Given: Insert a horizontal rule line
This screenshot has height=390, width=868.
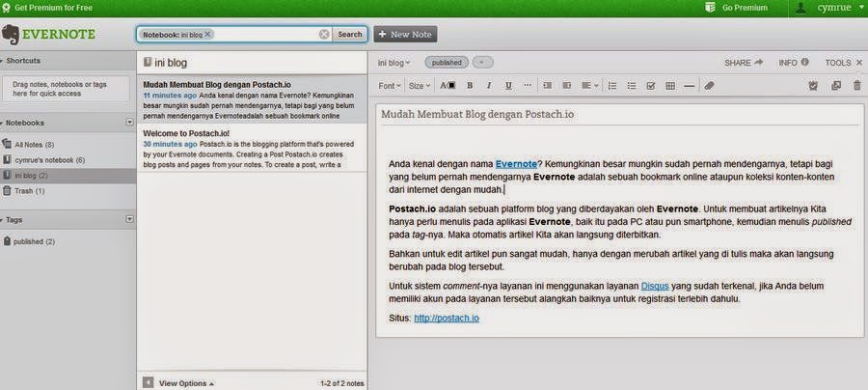Looking at the screenshot, I should 690,86.
